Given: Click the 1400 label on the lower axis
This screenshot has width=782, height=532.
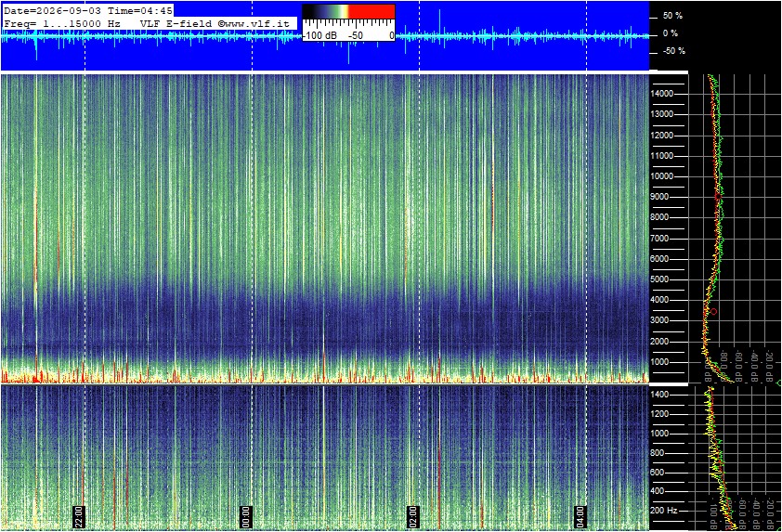Looking at the screenshot, I should tap(659, 395).
